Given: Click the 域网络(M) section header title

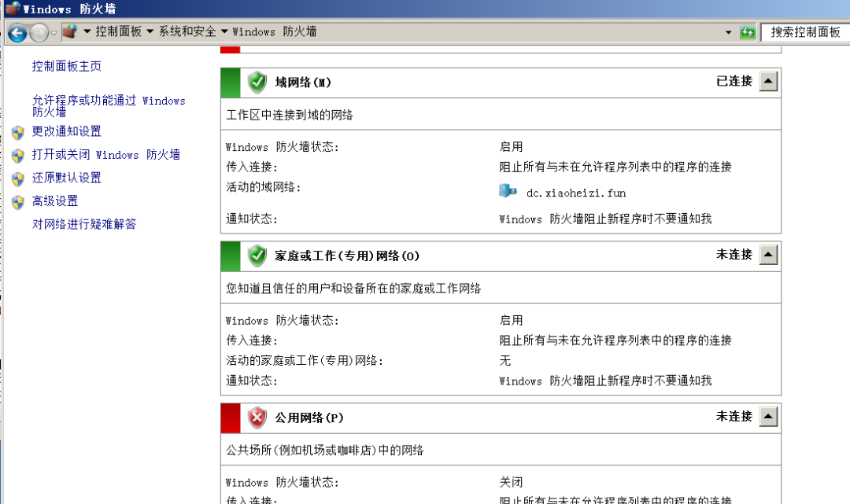Looking at the screenshot, I should (302, 83).
